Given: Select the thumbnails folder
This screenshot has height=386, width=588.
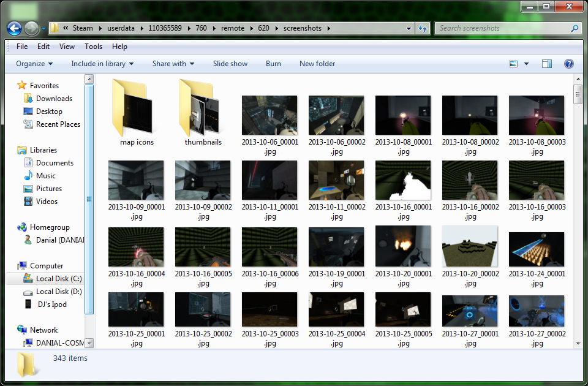Looking at the screenshot, I should tap(203, 112).
